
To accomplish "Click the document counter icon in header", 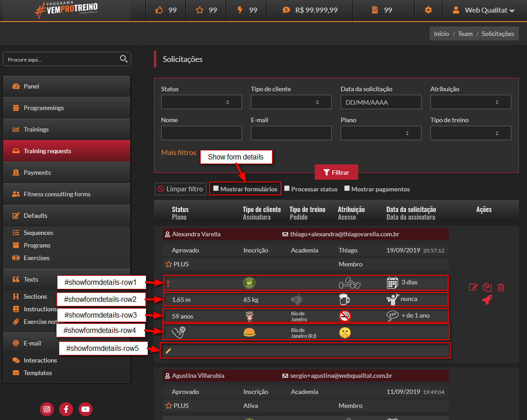I will [375, 10].
